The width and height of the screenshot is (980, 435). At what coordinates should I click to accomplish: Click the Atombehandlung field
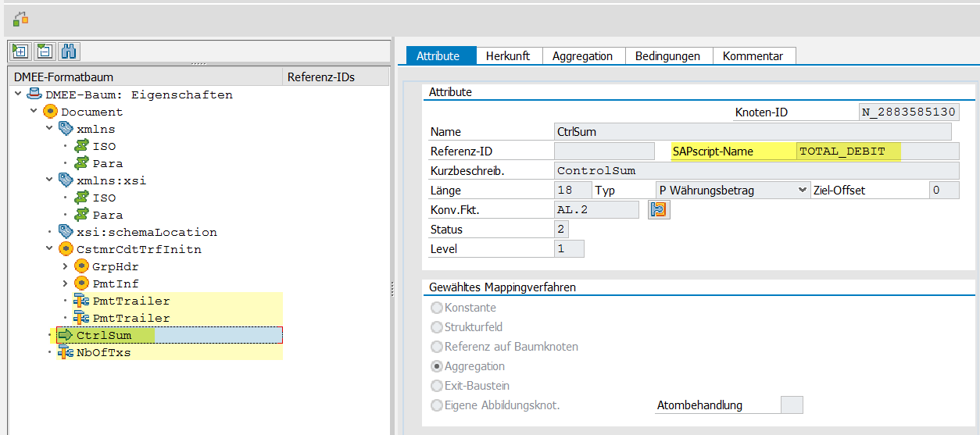pyautogui.click(x=792, y=405)
